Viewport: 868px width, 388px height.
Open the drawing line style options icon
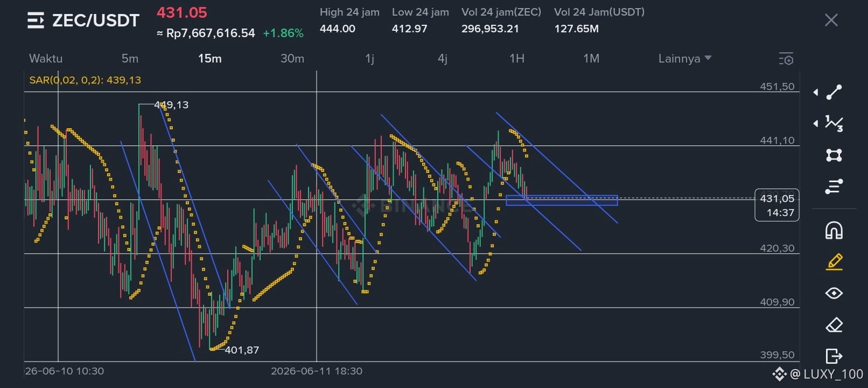click(834, 186)
